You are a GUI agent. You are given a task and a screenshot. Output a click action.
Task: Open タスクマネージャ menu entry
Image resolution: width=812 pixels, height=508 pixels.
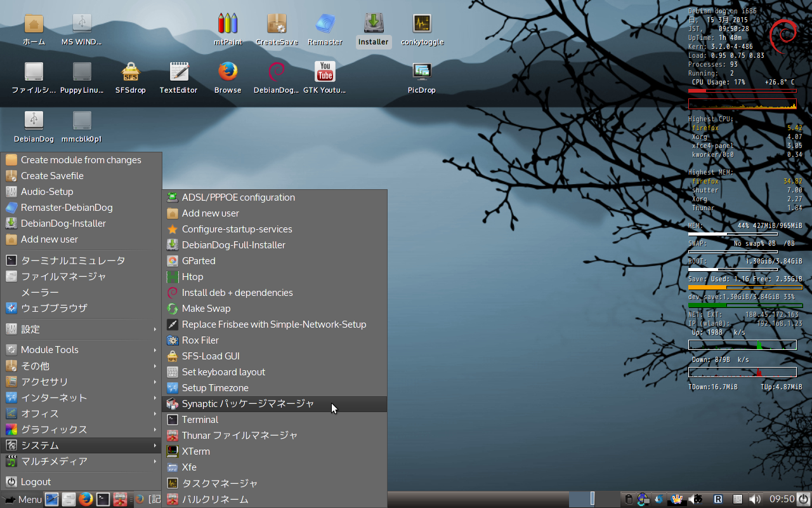coord(275,483)
